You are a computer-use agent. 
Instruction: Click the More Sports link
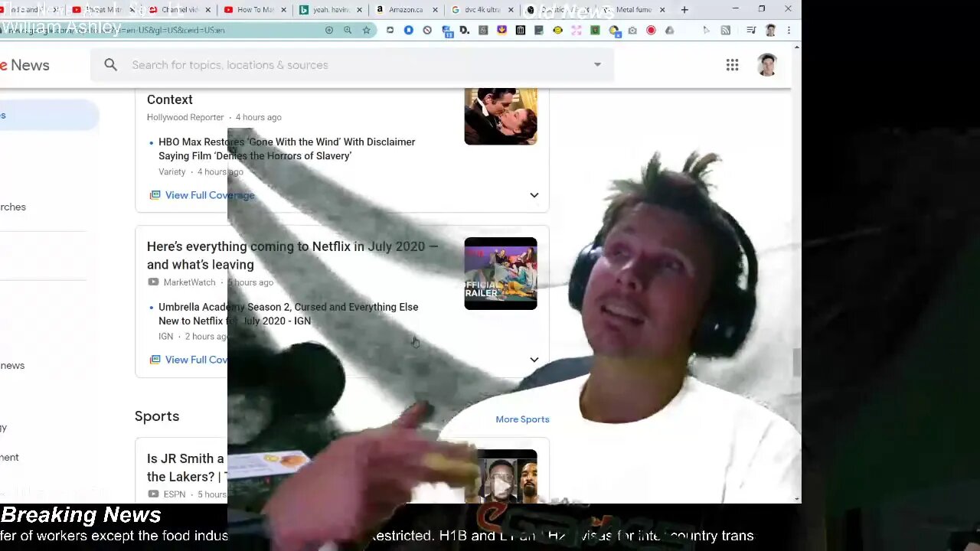[x=522, y=419]
